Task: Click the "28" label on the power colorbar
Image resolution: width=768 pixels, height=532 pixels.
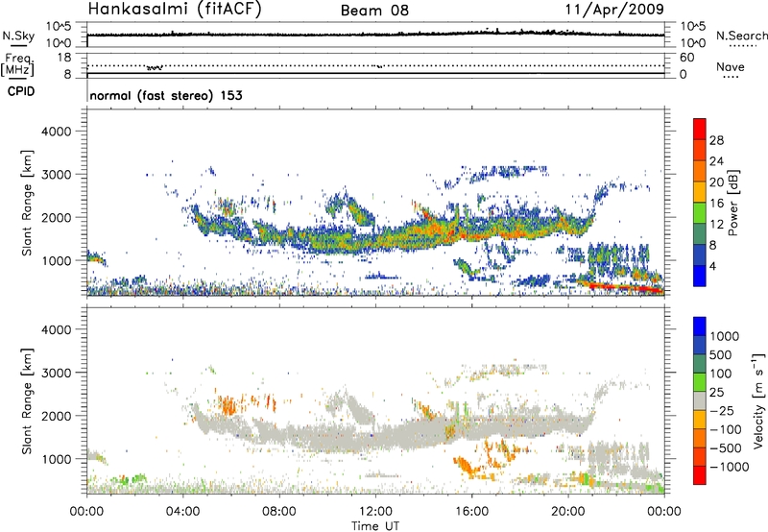Action: (x=716, y=140)
